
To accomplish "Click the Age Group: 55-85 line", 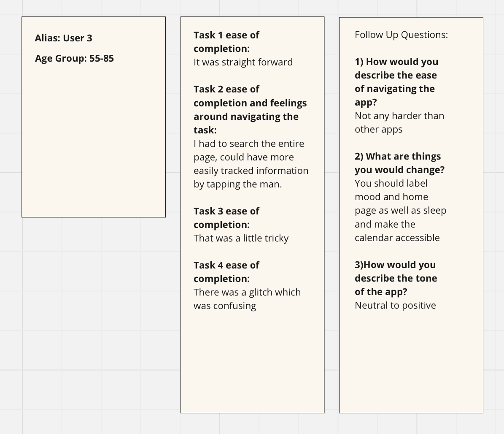I will [74, 58].
